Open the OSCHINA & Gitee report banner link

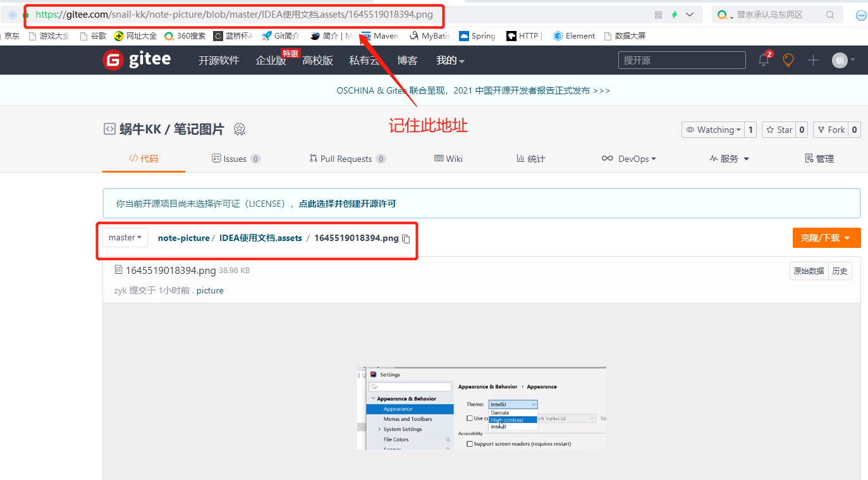pos(473,90)
